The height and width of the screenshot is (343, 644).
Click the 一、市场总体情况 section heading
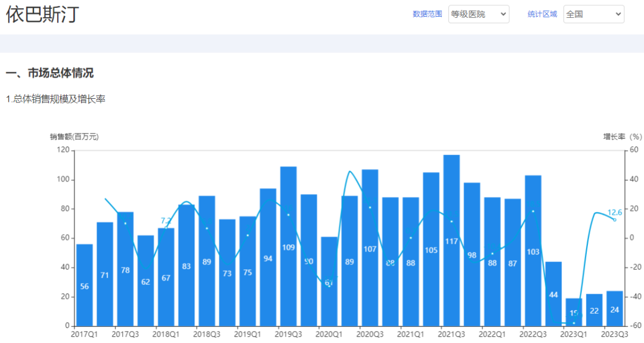[x=49, y=73]
